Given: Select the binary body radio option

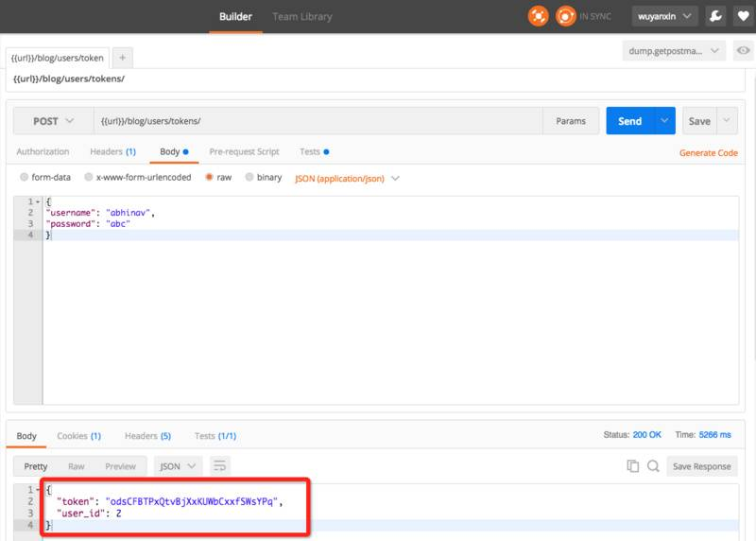Looking at the screenshot, I should click(x=249, y=177).
